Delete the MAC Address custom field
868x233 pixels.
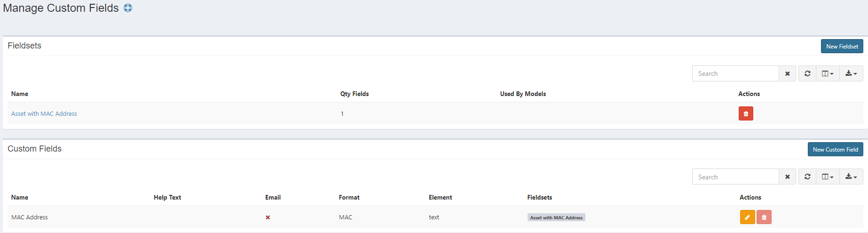764,217
